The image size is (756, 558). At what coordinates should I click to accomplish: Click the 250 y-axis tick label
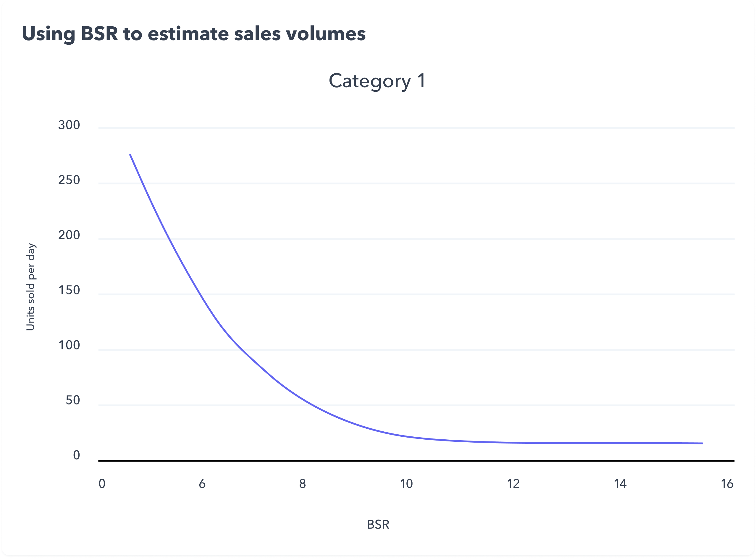coord(69,180)
